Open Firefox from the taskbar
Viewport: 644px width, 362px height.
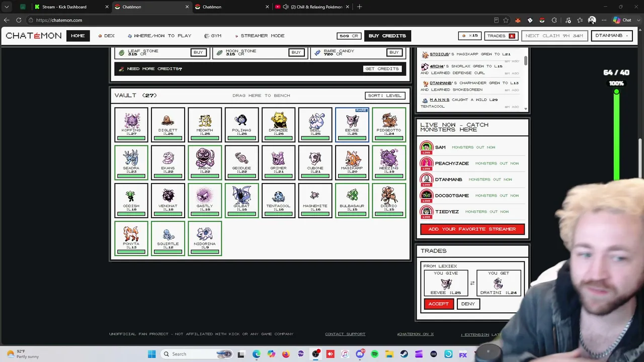[x=286, y=354]
